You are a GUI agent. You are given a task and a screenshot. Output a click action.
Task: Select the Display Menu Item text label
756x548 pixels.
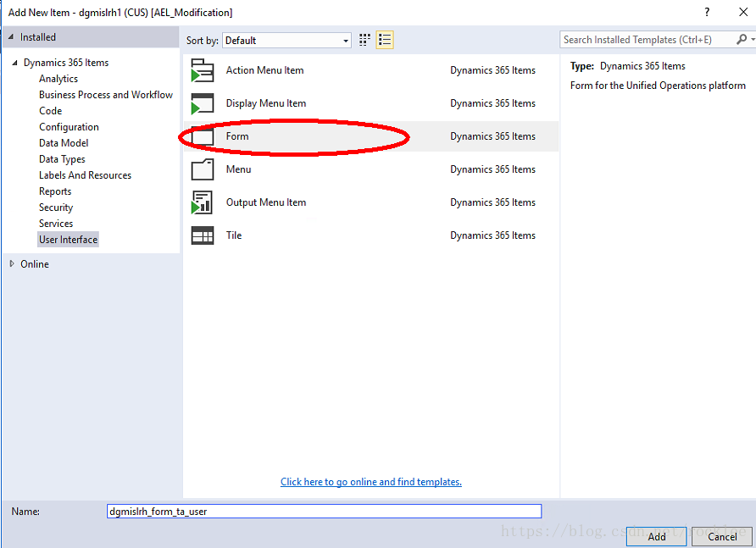[265, 103]
